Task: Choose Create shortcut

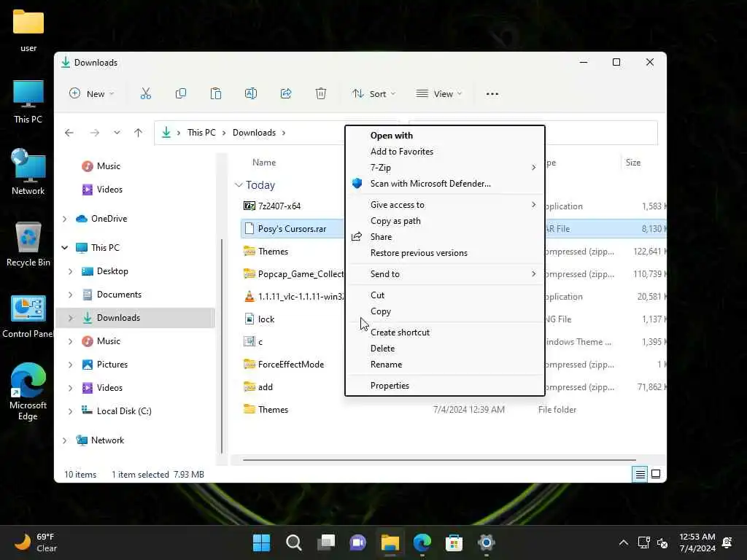Action: pos(445,332)
